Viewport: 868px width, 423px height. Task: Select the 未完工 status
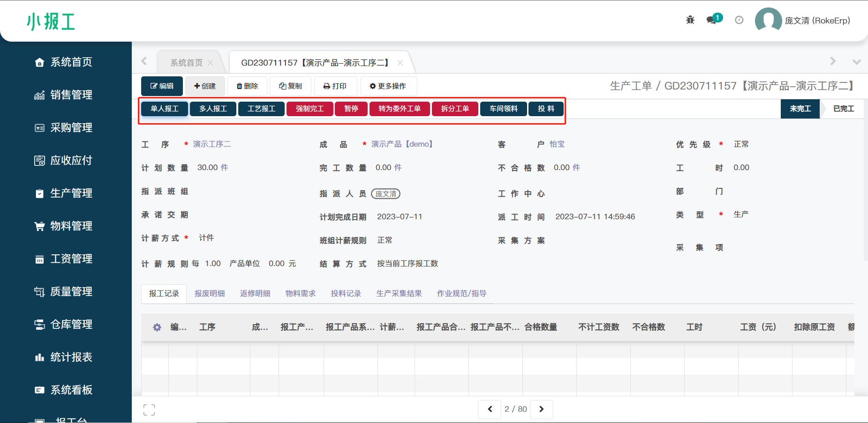click(x=800, y=109)
